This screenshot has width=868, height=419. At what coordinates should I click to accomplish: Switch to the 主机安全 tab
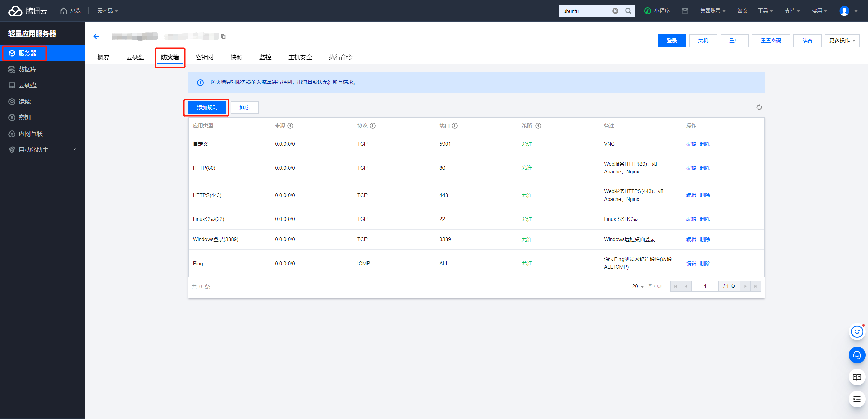tap(300, 57)
